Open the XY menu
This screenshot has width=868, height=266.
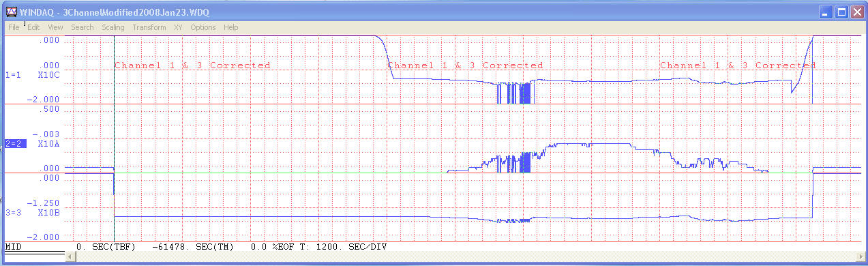coord(178,27)
